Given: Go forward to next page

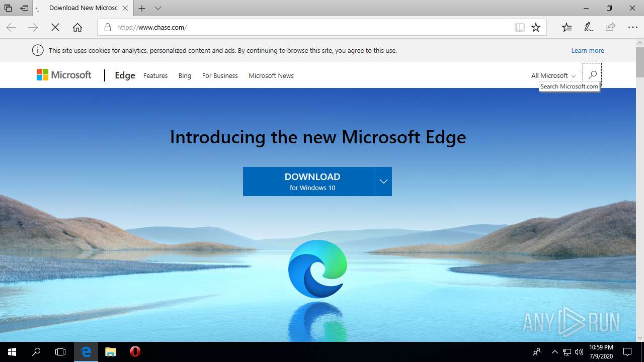Looking at the screenshot, I should point(33,27).
